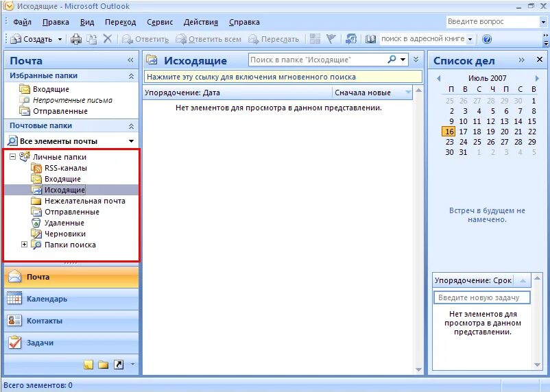Open Введите вопрос dropdown arrow
The height and width of the screenshot is (392, 550).
pos(543,22)
